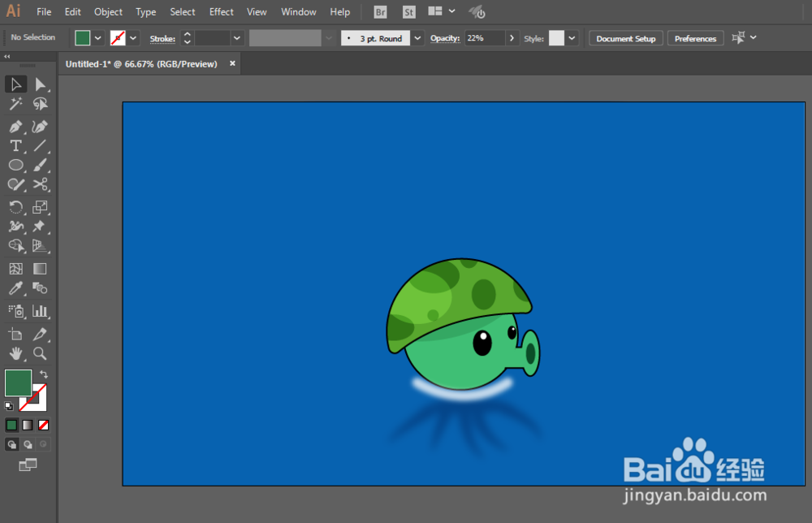
Task: Open the stroke weight dropdown
Action: [x=236, y=38]
